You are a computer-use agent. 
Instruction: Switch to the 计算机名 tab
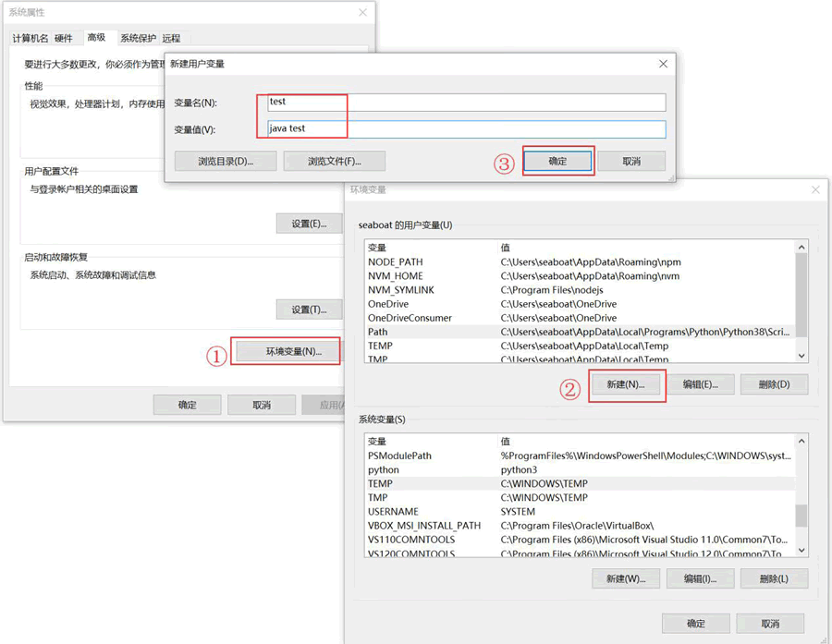pos(30,38)
